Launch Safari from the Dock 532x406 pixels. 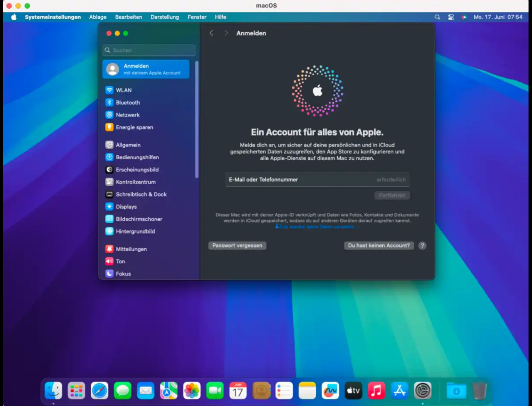(x=100, y=391)
